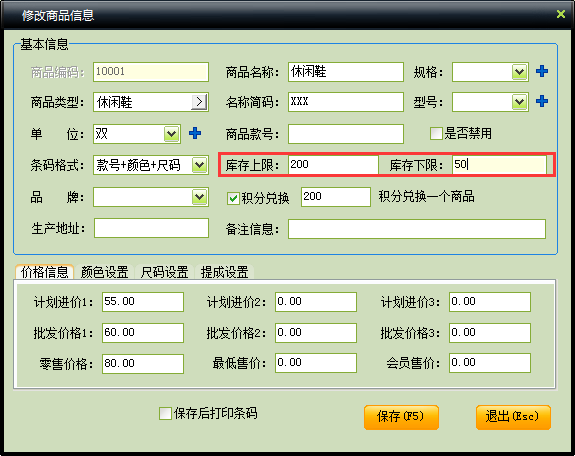Expand the 品牌 dropdown
The width and height of the screenshot is (575, 456).
[x=199, y=197]
